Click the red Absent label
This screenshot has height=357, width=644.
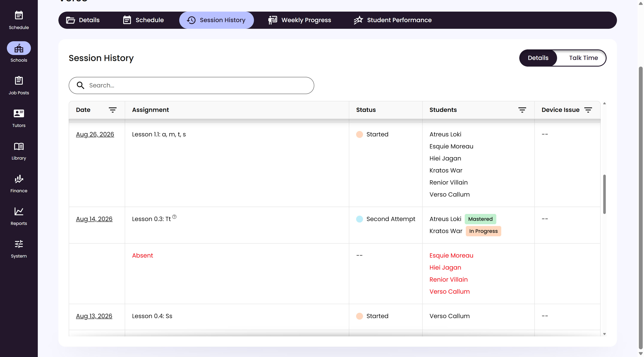pyautogui.click(x=142, y=255)
